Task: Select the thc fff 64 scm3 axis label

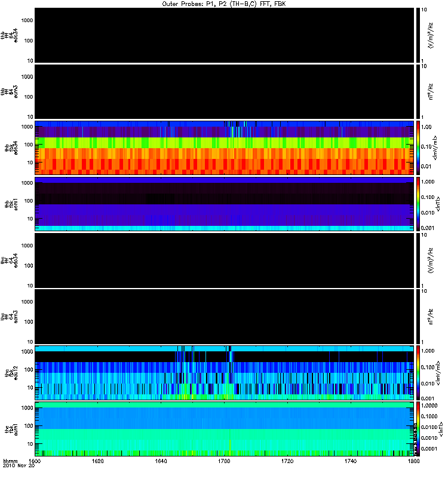Action: tap(9, 317)
